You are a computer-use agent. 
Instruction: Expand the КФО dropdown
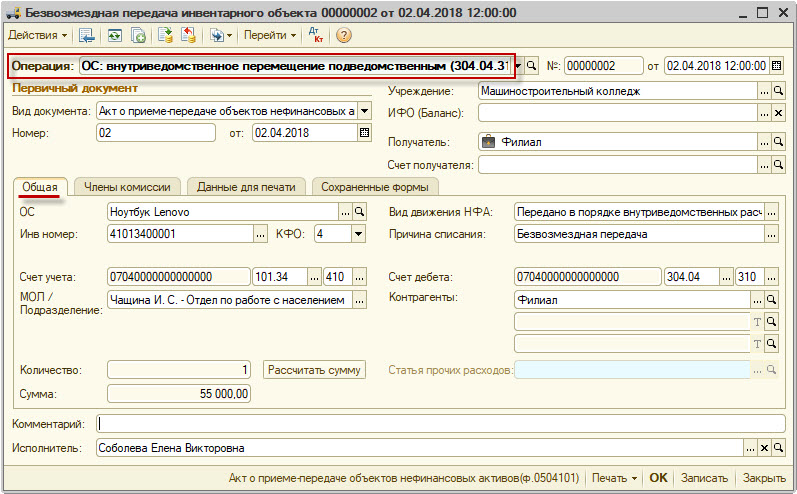(x=358, y=234)
